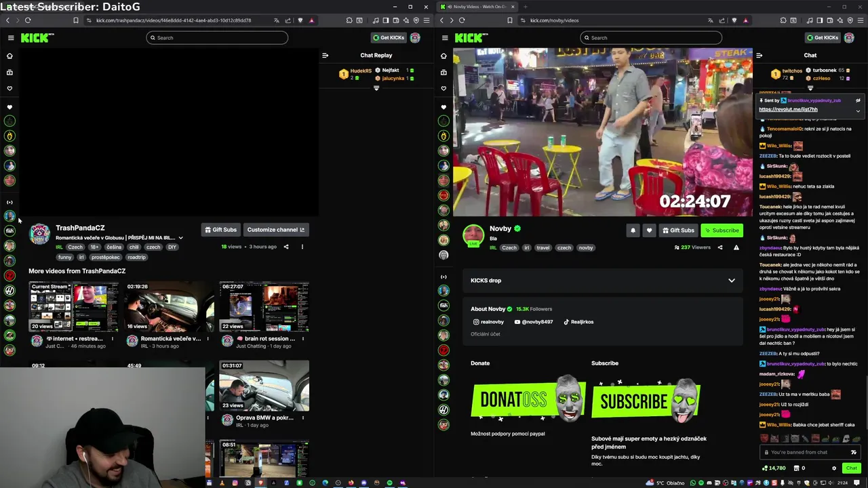Open the hamburger menu in the left Kick window
Viewport: 868px width, 488px height.
click(x=11, y=38)
